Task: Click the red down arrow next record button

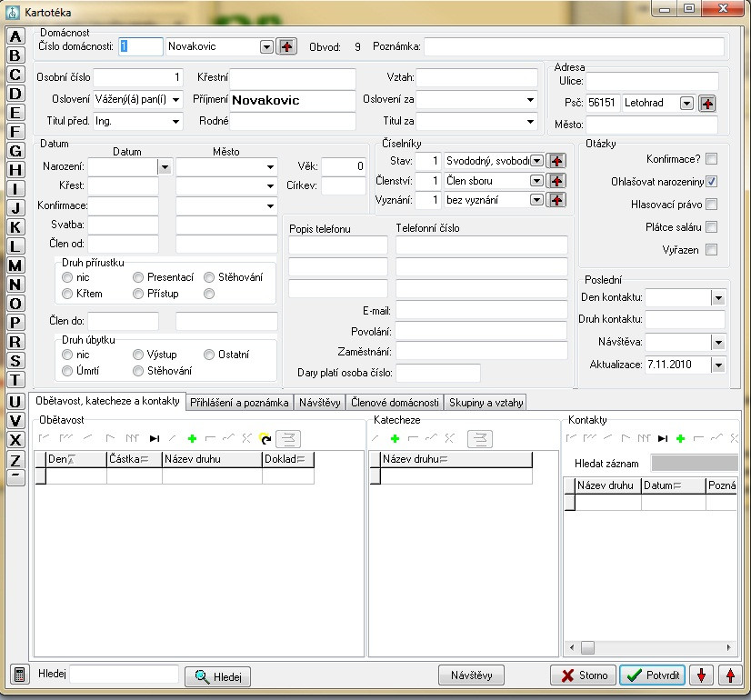Action: click(700, 675)
